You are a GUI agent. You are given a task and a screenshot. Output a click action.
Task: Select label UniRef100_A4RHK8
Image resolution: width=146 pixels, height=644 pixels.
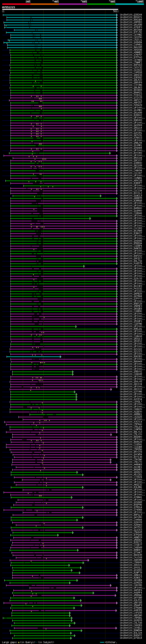[131, 464]
